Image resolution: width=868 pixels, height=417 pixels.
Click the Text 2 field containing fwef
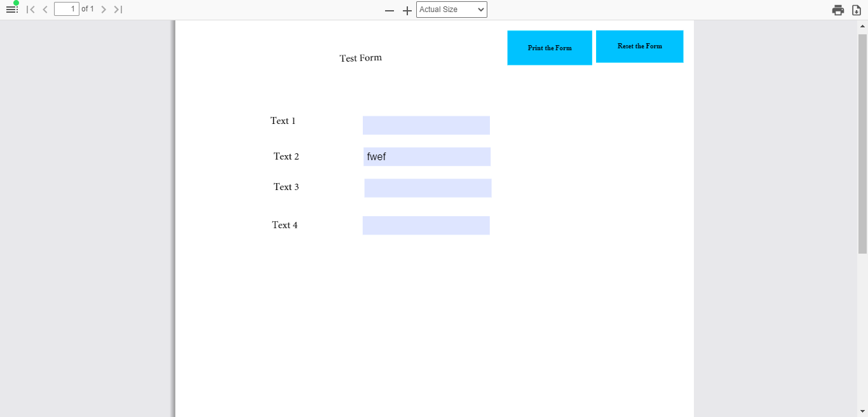426,156
